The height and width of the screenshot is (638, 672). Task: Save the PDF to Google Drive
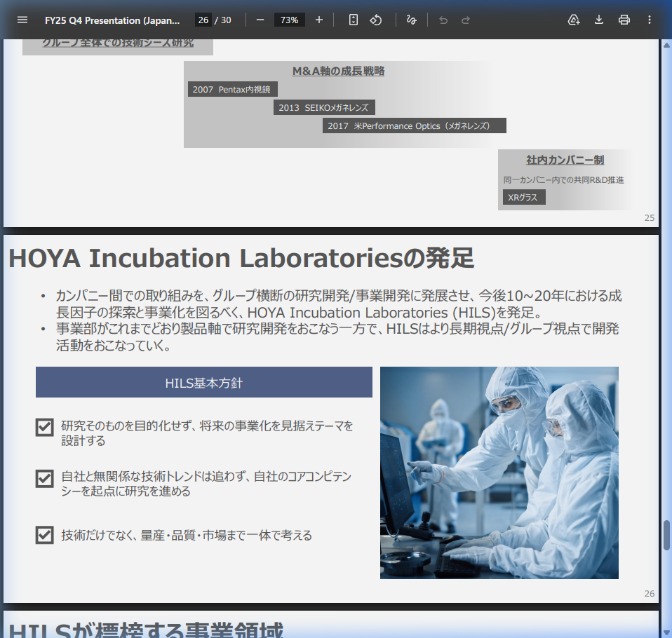[x=574, y=20]
